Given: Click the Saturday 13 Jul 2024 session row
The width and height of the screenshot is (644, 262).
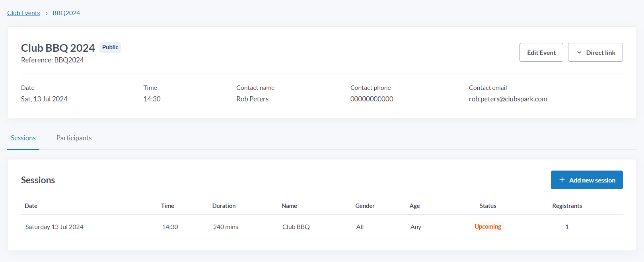Looking at the screenshot, I should [x=54, y=227].
